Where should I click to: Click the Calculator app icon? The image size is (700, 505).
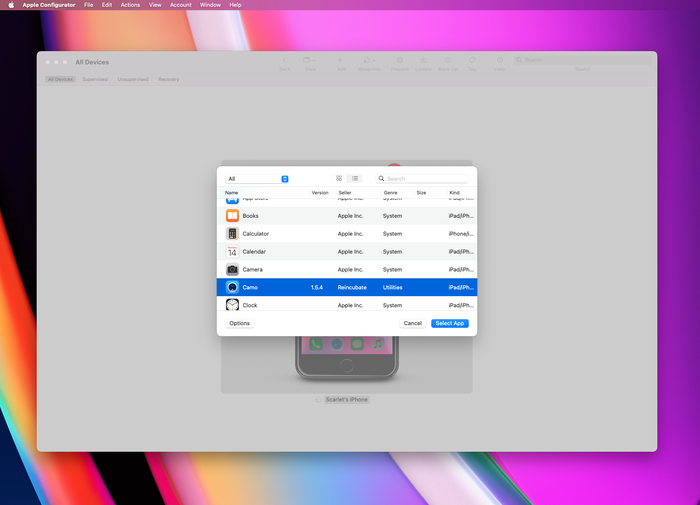coord(232,234)
